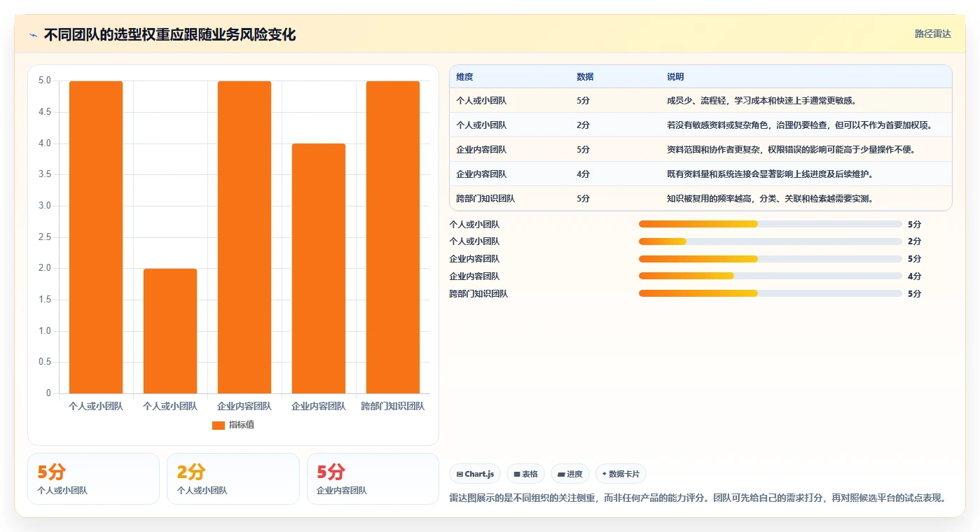Click the 路径雷达 label in the header
This screenshot has height=532, width=980.
932,34
